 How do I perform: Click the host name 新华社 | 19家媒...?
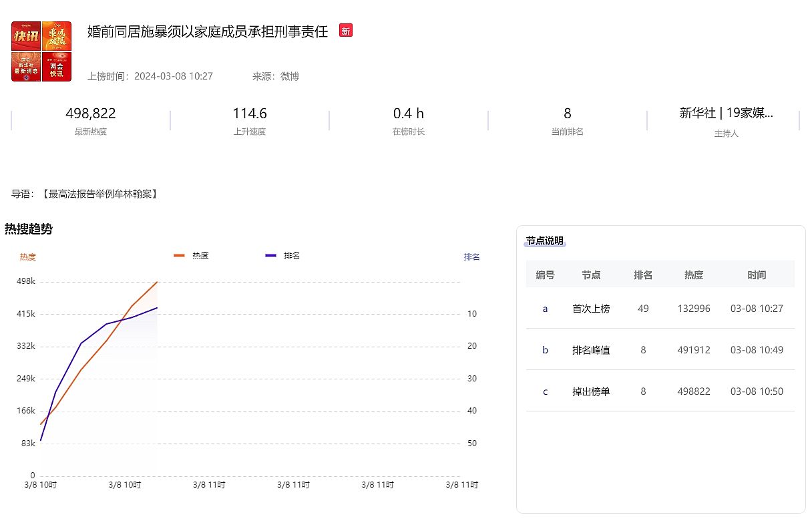tap(727, 113)
